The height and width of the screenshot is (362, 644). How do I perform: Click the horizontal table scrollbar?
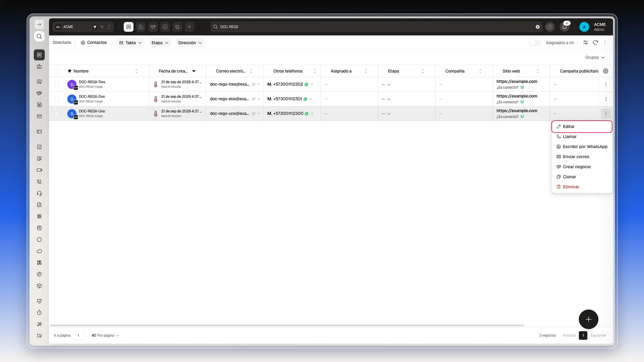(287, 325)
